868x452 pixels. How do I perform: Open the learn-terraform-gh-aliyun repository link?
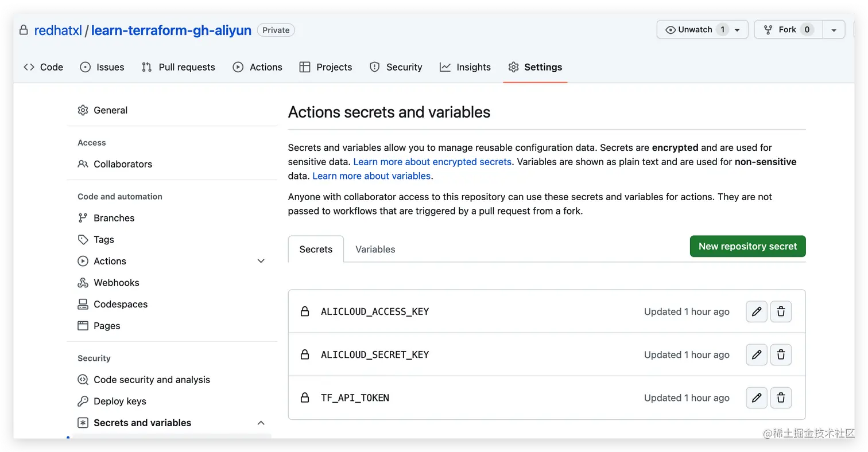coord(171,30)
